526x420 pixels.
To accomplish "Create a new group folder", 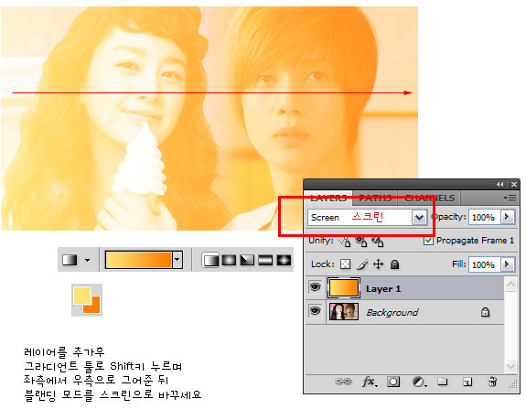I will [x=443, y=382].
